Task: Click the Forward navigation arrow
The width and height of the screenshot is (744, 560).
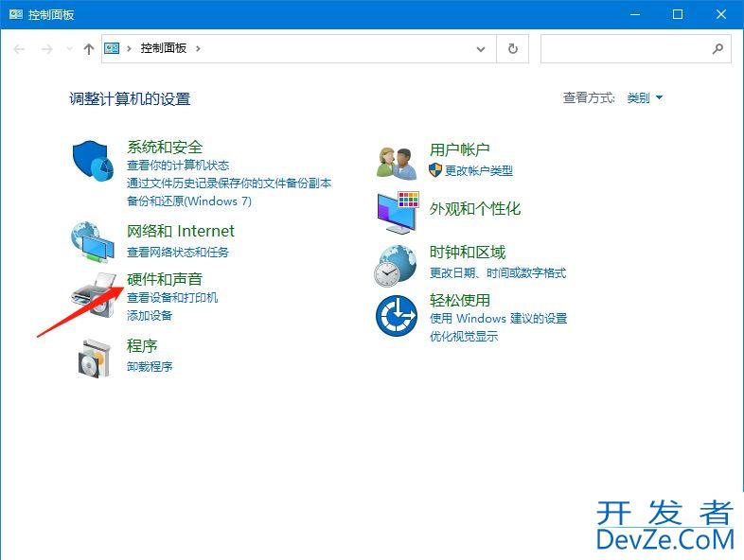Action: (x=46, y=49)
